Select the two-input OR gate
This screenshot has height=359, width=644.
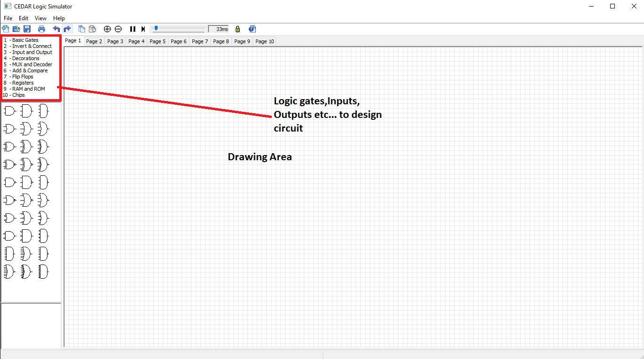pos(9,128)
